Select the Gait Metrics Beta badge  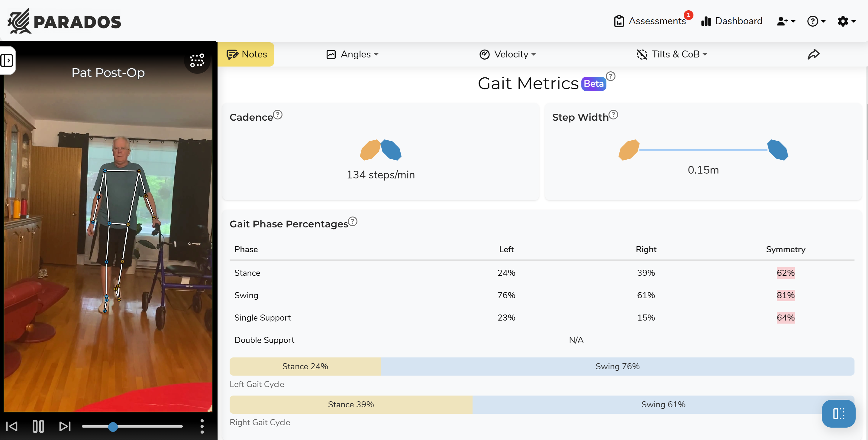coord(593,83)
